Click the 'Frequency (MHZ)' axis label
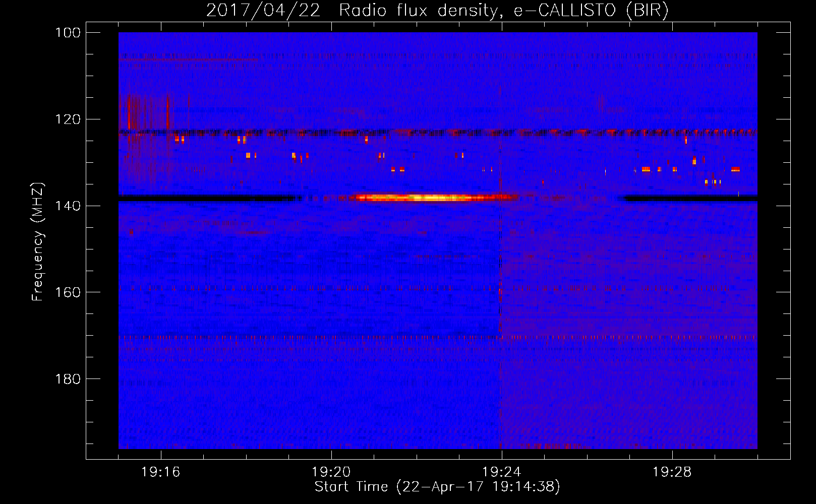This screenshot has width=816, height=504. click(38, 241)
